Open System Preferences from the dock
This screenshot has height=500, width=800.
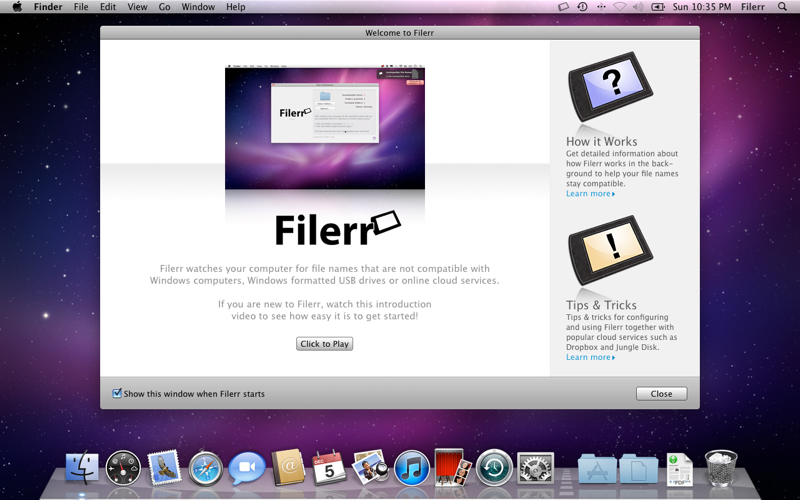pos(535,467)
